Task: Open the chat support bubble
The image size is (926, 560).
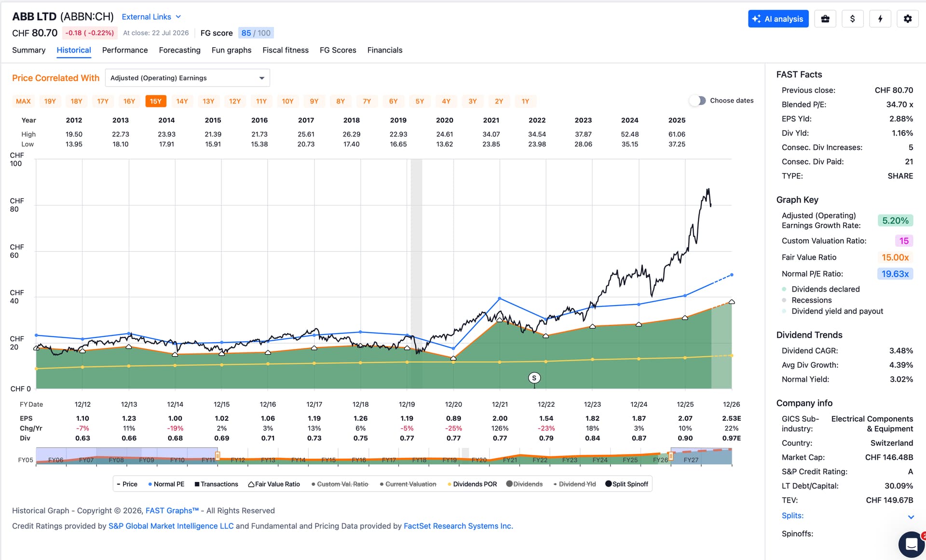Action: coord(912,545)
